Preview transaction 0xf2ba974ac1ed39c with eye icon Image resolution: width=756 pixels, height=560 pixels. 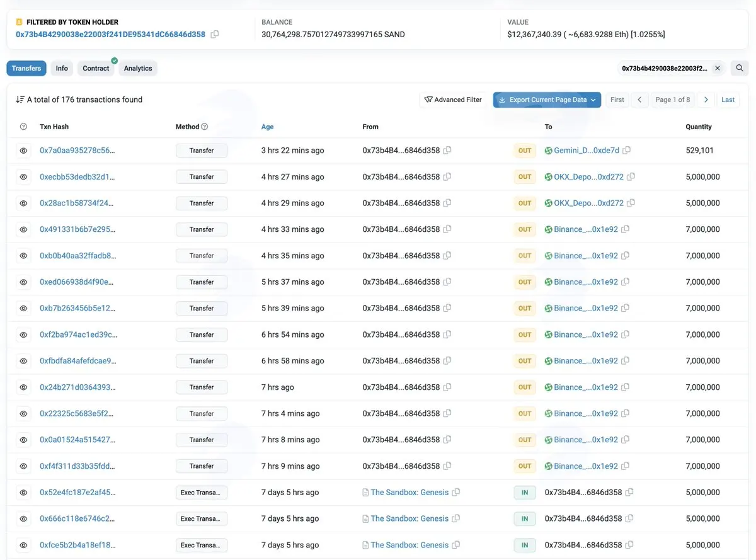23,334
